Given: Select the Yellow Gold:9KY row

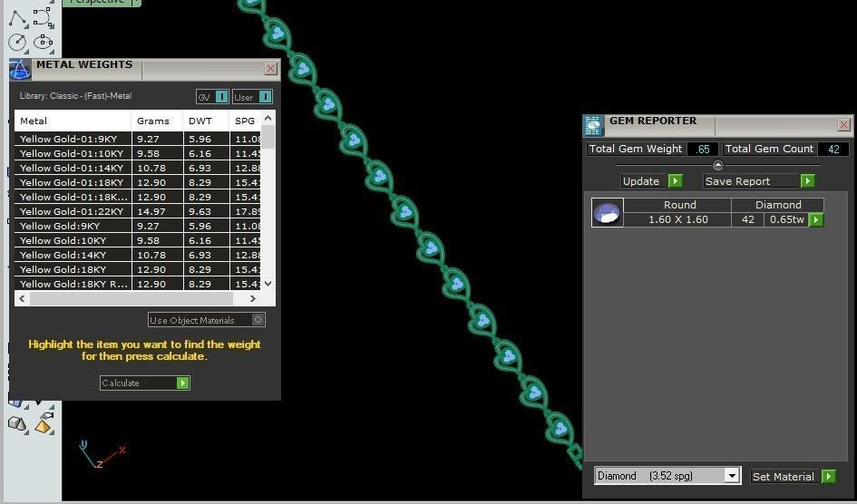Looking at the screenshot, I should 138,226.
